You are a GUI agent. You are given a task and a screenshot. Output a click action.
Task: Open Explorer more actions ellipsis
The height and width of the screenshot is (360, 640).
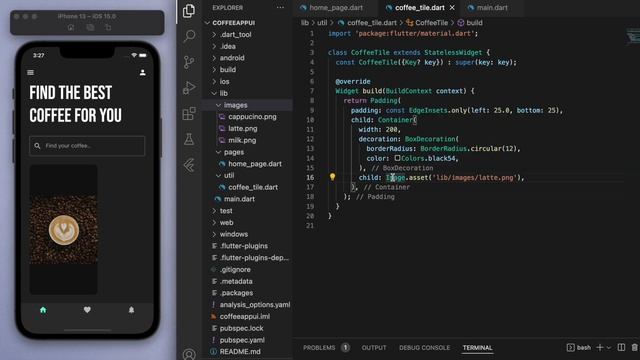point(280,8)
